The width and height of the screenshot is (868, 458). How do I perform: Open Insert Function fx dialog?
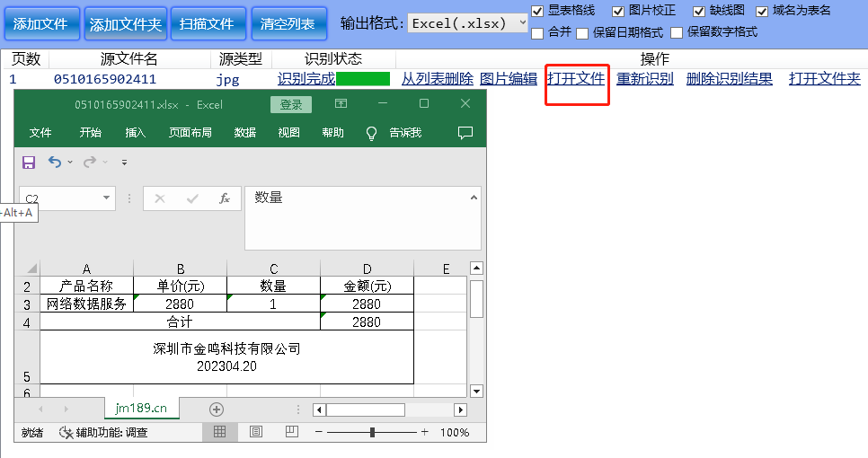click(225, 198)
